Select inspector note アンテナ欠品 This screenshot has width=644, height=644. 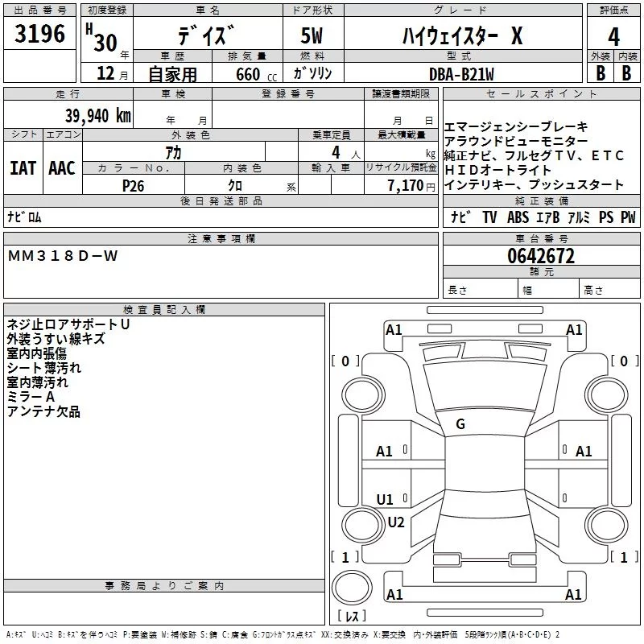43,411
